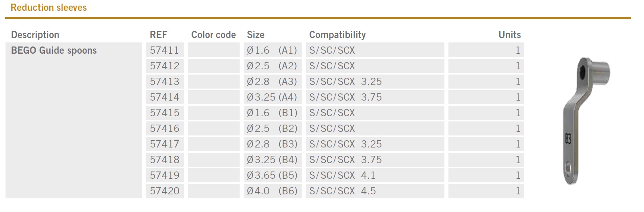Select the Ø2.8 (A3) size cell

click(x=272, y=82)
